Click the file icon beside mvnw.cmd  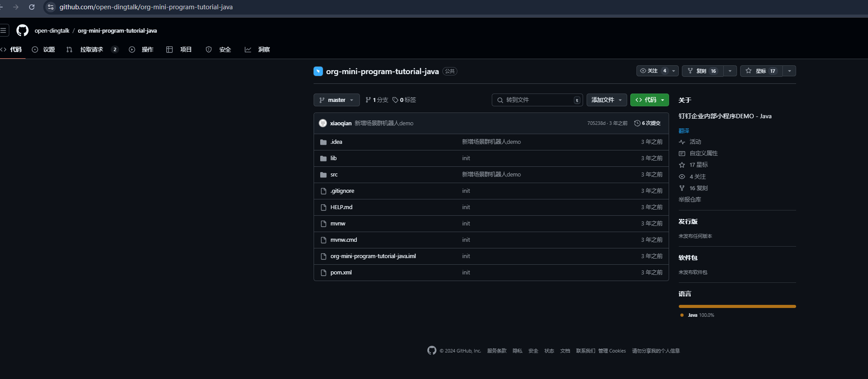point(323,240)
